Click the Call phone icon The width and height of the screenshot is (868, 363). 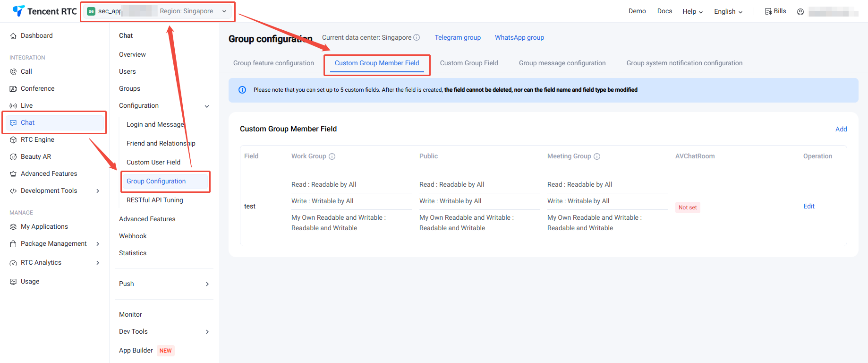pos(13,72)
